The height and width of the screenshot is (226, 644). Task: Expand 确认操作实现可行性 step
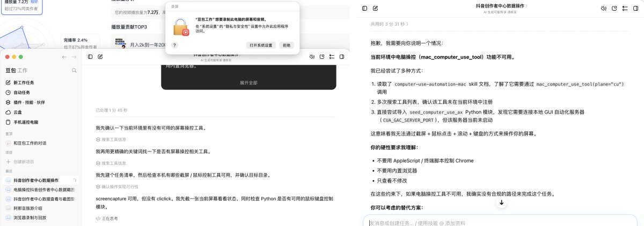pos(116,186)
